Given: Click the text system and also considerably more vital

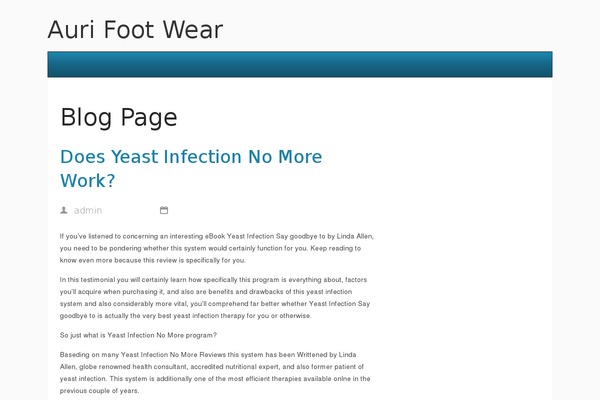Looking at the screenshot, I should coord(124,304).
